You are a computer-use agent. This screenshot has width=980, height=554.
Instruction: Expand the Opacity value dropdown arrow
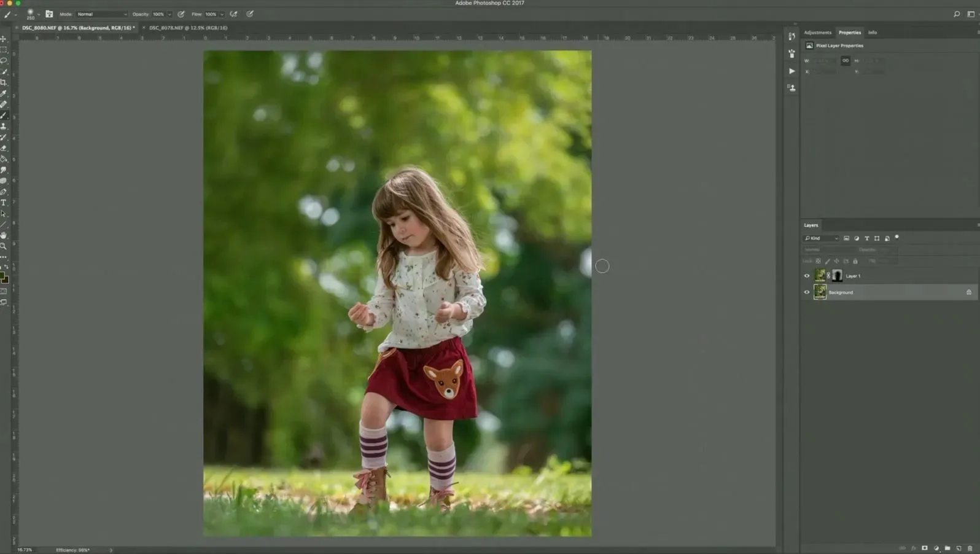coord(169,14)
